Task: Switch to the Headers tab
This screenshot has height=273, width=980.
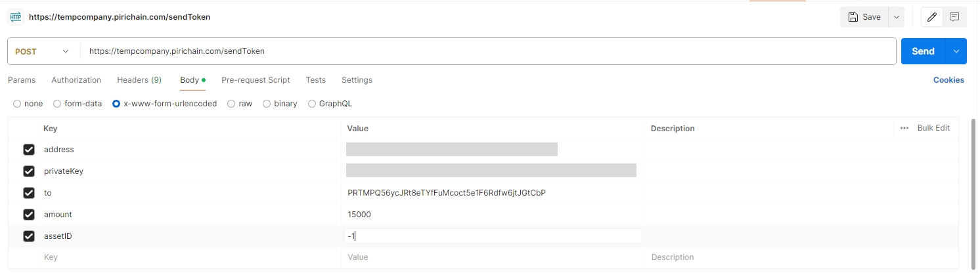Action: 139,80
